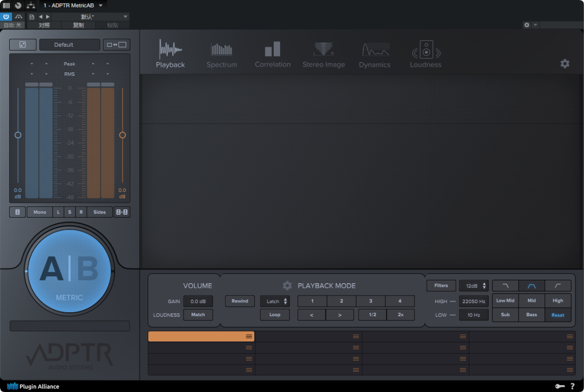The height and width of the screenshot is (392, 584).
Task: Toggle L channel solo
Action: 58,212
